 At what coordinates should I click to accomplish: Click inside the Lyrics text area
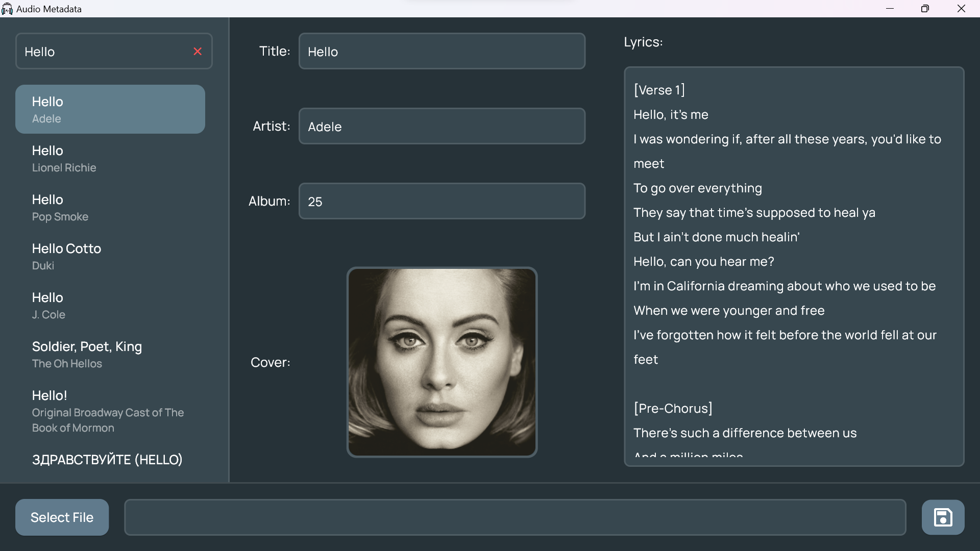click(794, 265)
